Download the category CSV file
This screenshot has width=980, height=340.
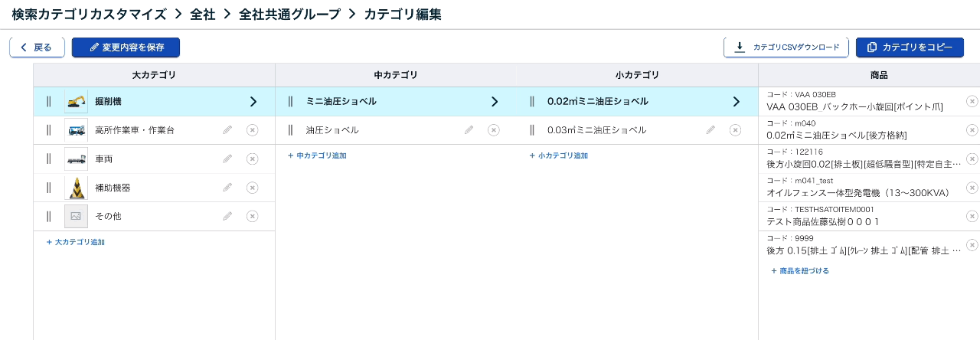point(786,47)
